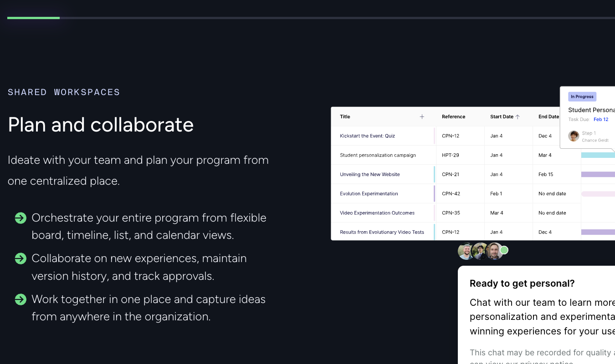The height and width of the screenshot is (364, 615).
Task: Click the Title column header
Action: point(345,116)
